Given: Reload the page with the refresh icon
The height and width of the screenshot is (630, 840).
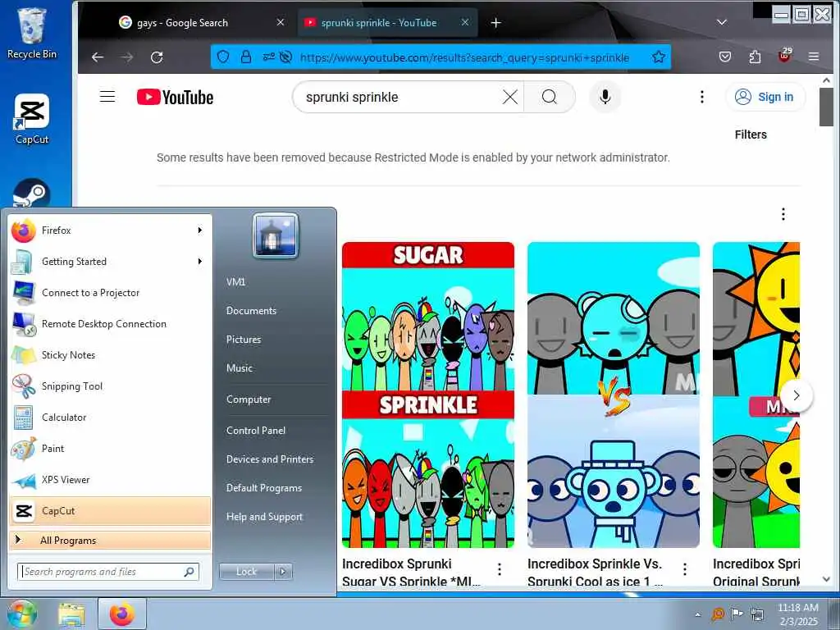Looking at the screenshot, I should pos(157,57).
